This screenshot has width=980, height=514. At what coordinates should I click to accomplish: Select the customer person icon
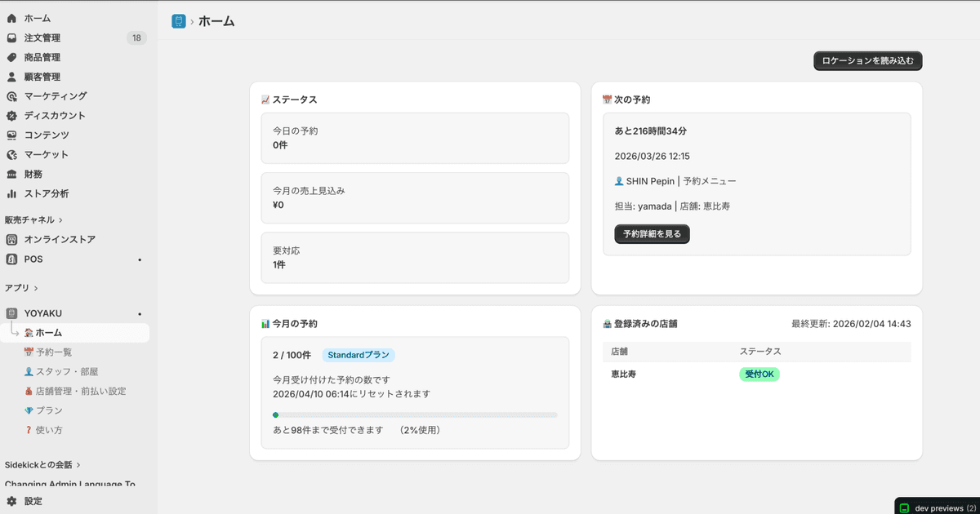click(x=11, y=77)
